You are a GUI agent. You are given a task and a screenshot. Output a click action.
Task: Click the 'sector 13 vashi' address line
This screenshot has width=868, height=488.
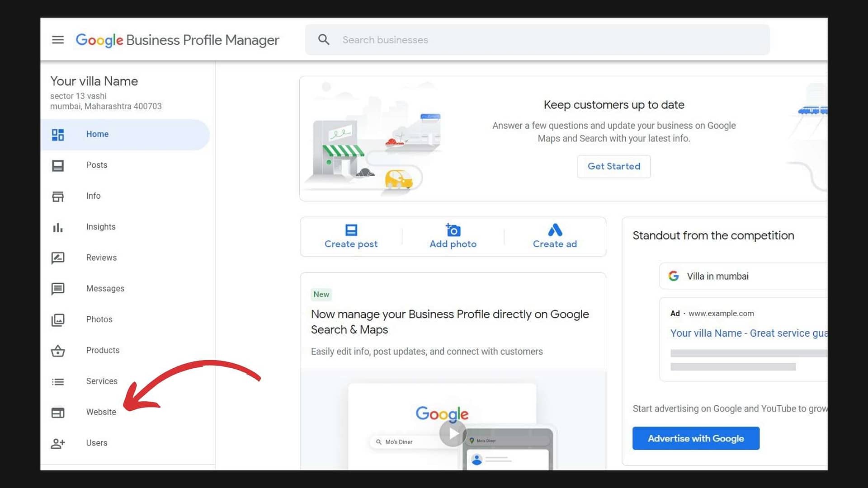coord(78,96)
